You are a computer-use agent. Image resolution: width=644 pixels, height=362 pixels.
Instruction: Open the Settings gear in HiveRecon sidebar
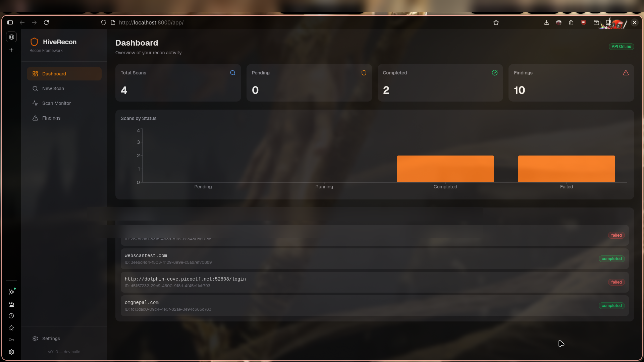point(35,339)
